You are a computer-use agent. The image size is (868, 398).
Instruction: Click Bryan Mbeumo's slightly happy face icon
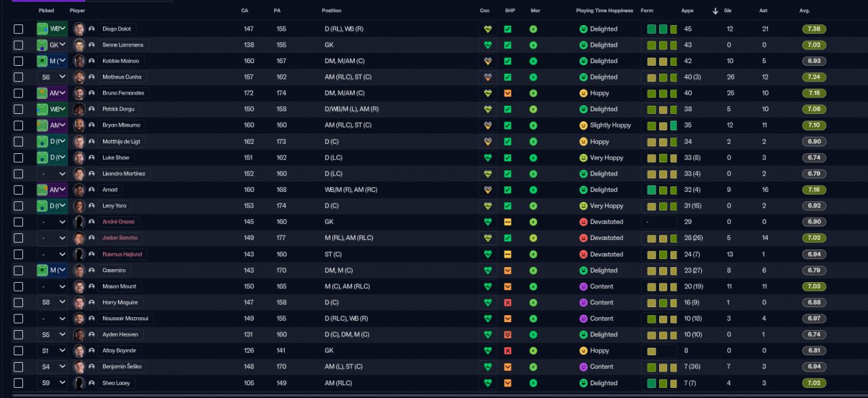tap(583, 125)
